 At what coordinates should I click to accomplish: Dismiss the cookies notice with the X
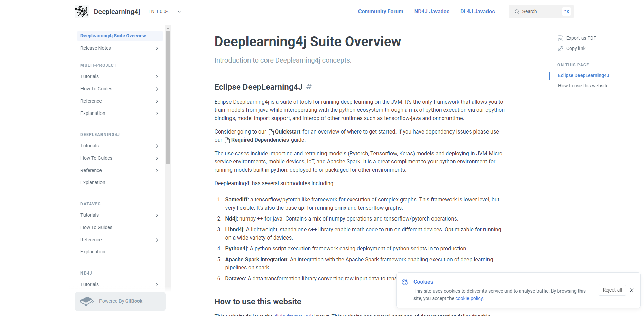coord(632,290)
